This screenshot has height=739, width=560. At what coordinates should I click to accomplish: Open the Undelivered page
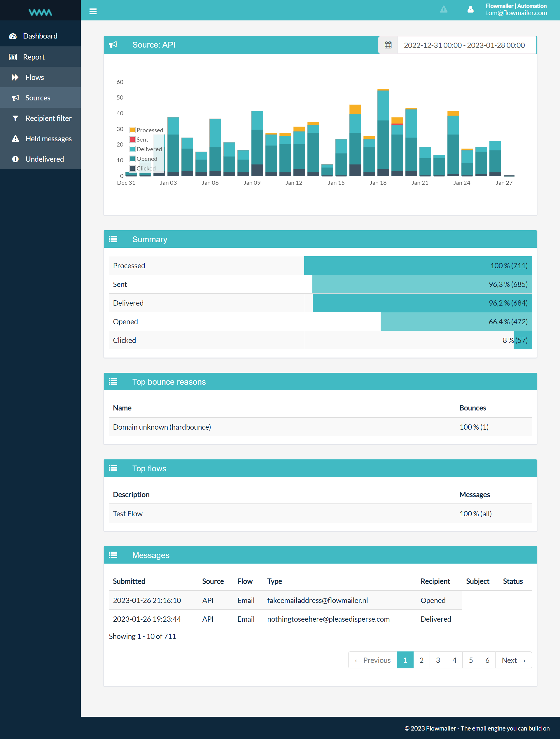41,159
